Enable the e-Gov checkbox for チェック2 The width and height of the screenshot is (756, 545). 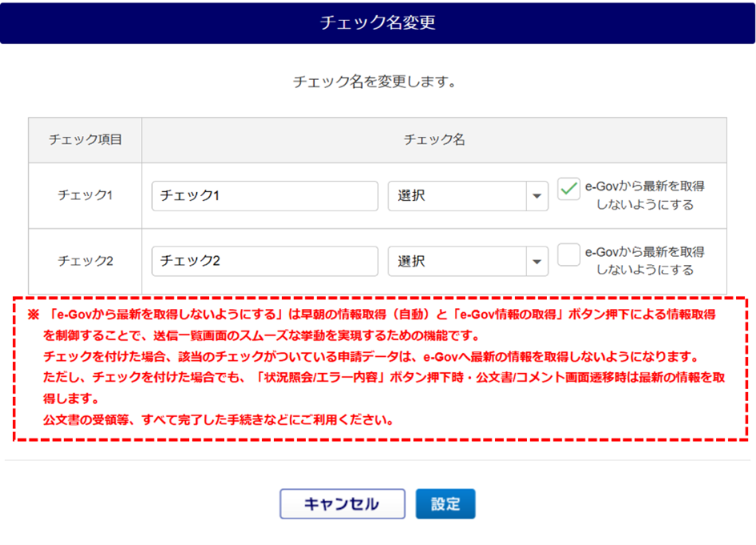click(569, 254)
